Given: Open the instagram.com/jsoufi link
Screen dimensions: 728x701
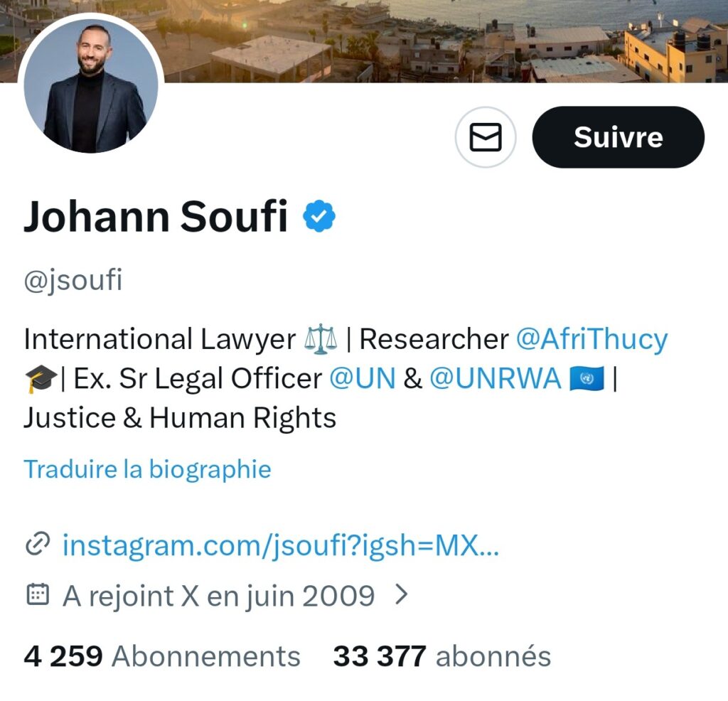Looking at the screenshot, I should 281,545.
